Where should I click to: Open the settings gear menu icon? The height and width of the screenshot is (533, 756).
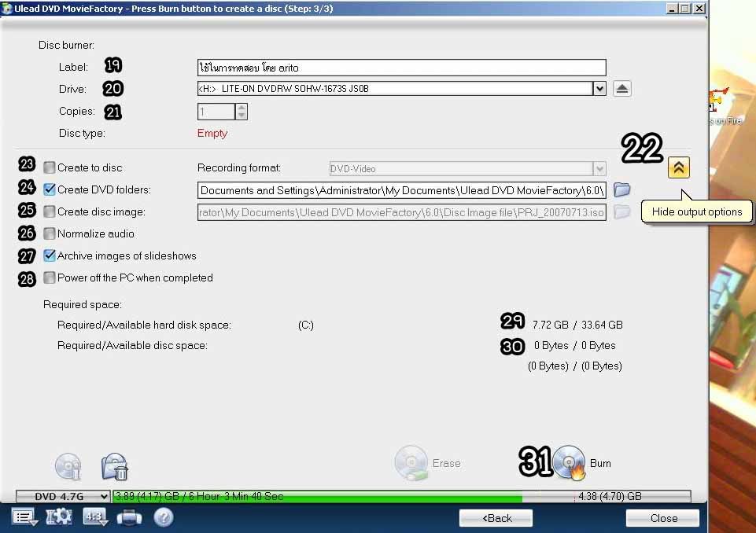[59, 517]
